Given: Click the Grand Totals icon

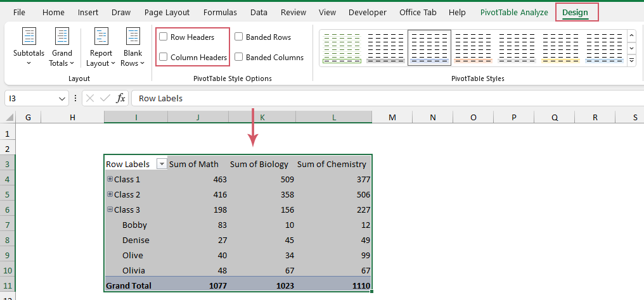Looking at the screenshot, I should tap(61, 36).
